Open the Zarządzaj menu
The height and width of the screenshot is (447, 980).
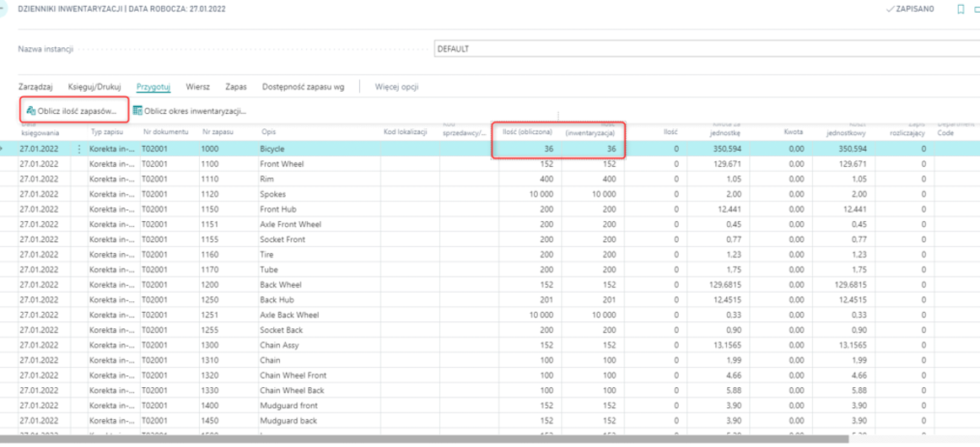point(35,86)
